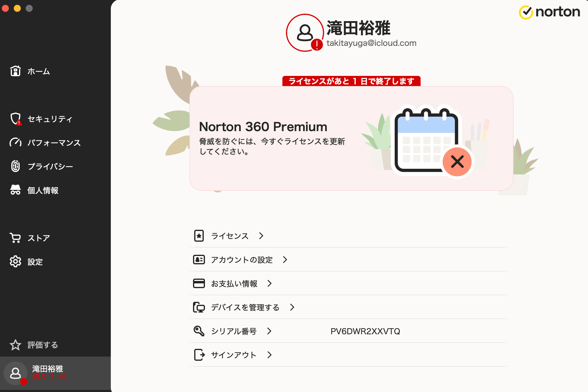This screenshot has width=588, height=392.
Task: Click the 滝田裕雅 name in sidebar
Action: 48,369
